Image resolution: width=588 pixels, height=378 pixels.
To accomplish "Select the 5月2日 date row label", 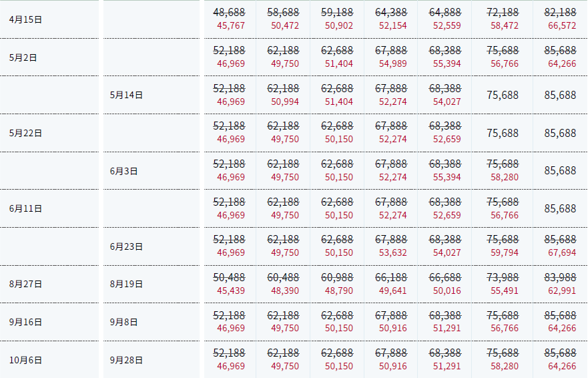I will click(x=23, y=57).
